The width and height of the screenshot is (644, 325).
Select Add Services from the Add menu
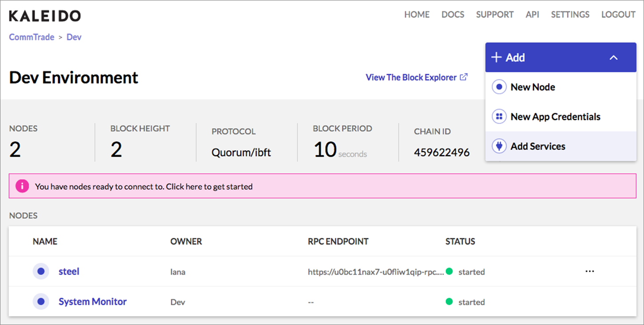[x=538, y=146]
